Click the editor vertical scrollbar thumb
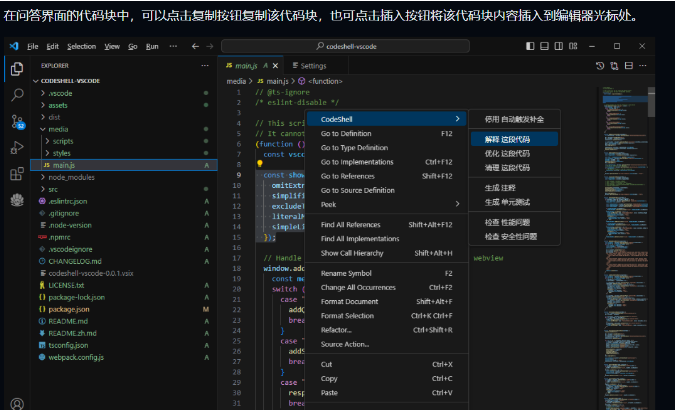The image size is (675, 410). pyautogui.click(x=651, y=105)
